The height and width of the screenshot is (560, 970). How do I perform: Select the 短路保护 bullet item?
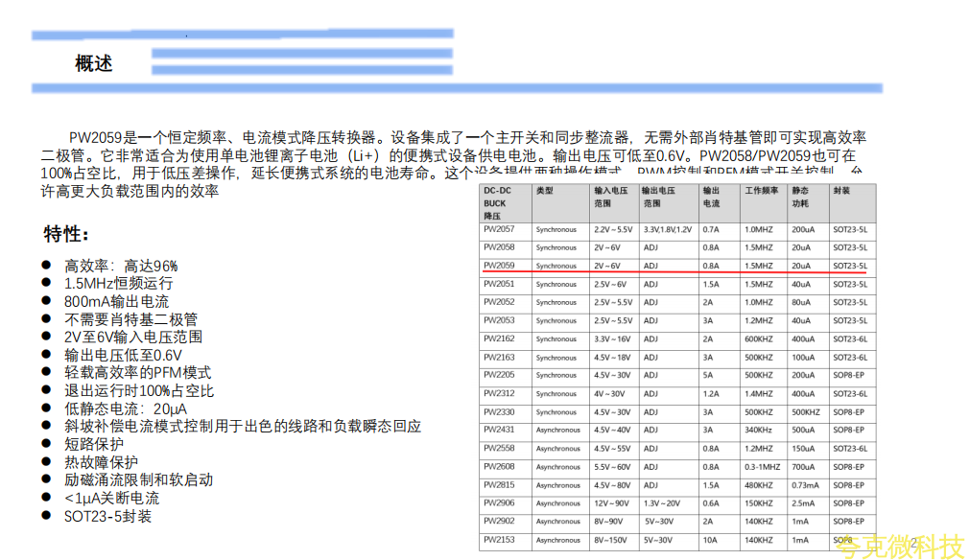(94, 444)
